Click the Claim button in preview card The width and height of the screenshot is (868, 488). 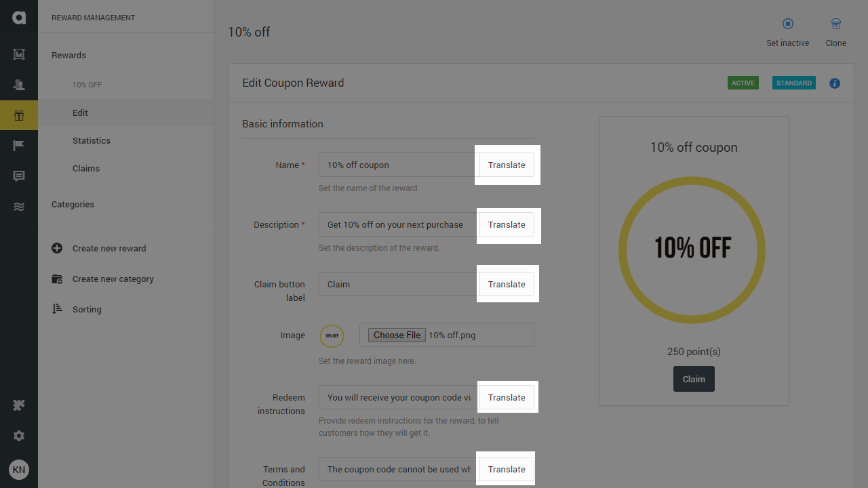694,379
